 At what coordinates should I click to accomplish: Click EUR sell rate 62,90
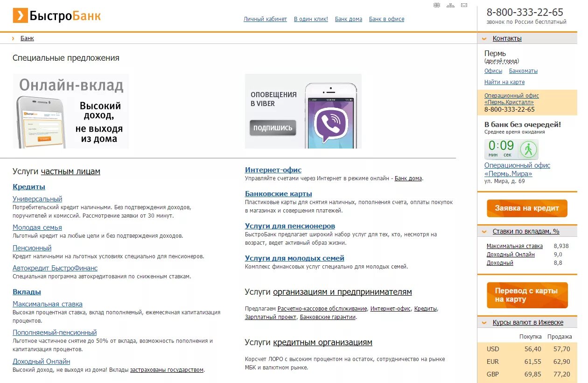click(562, 362)
